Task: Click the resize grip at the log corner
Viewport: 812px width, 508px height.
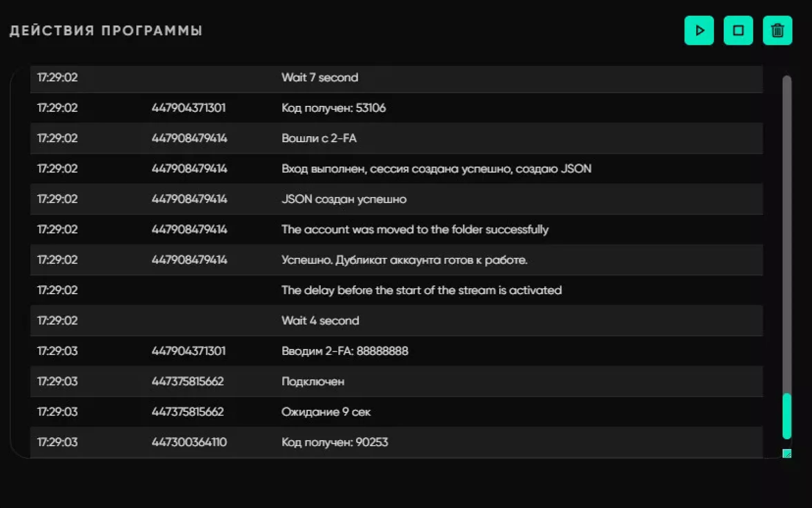Action: click(787, 454)
